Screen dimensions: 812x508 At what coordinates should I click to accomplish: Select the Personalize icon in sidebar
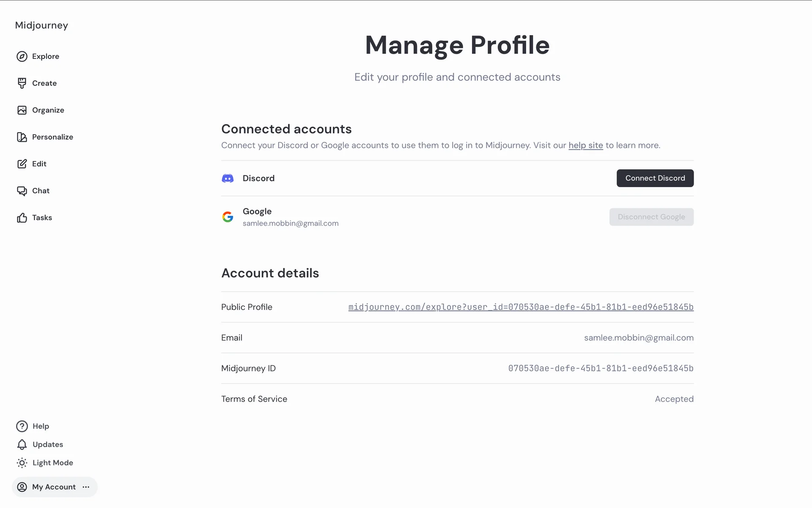point(22,137)
